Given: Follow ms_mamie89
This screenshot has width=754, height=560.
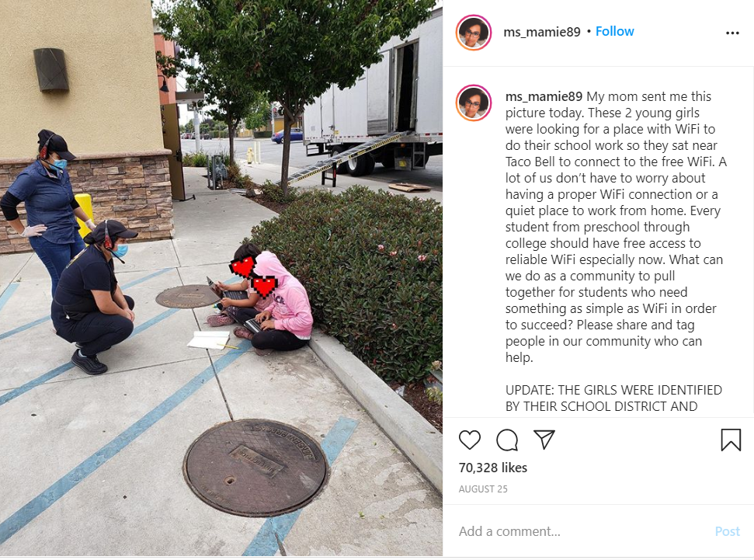Looking at the screenshot, I should [614, 31].
